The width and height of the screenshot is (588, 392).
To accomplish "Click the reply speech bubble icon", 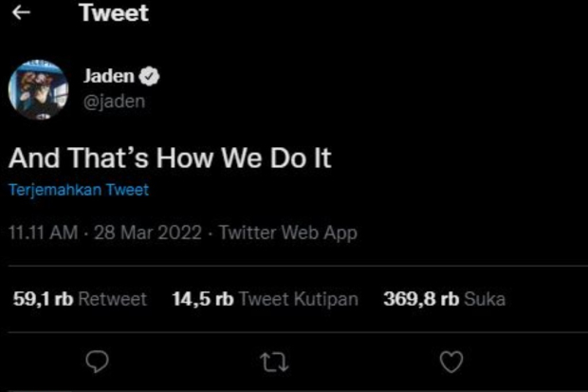I will 98,362.
